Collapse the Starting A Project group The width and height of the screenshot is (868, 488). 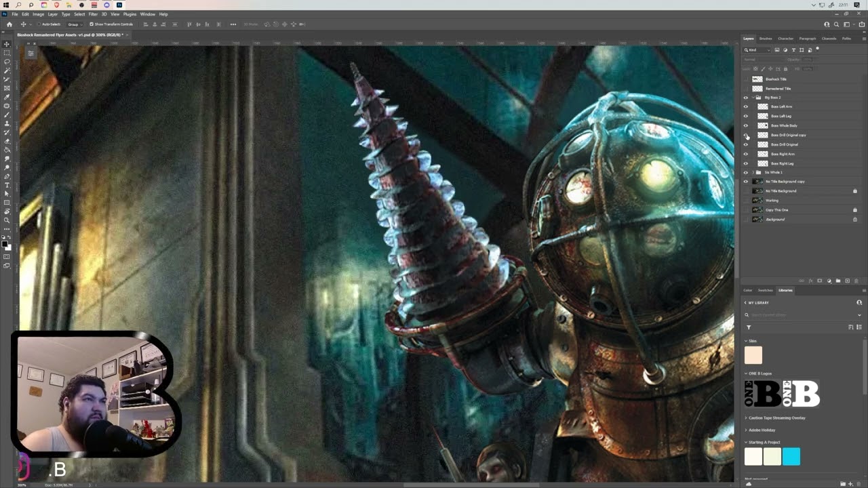[746, 442]
